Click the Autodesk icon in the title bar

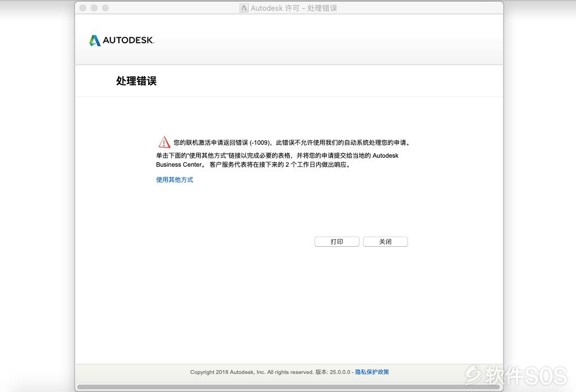[x=244, y=8]
